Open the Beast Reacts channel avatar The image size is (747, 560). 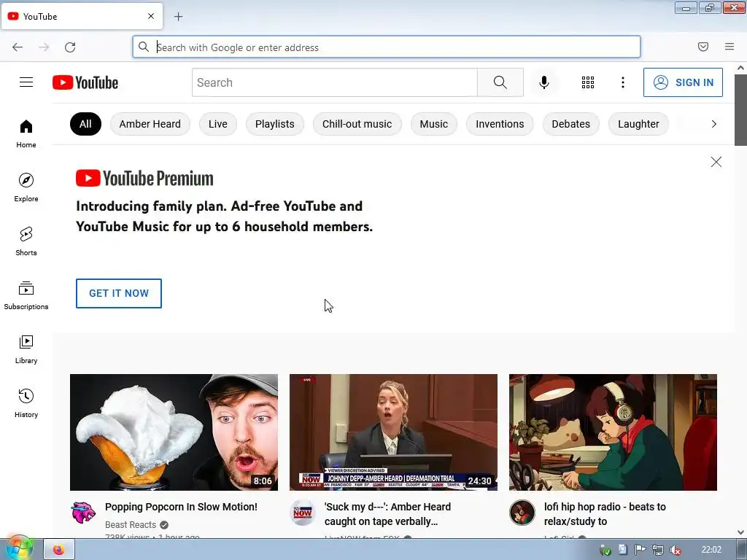(83, 513)
